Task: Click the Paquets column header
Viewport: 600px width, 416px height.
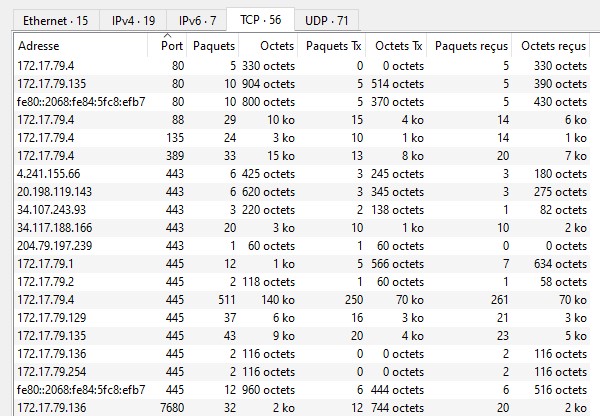Action: point(214,46)
